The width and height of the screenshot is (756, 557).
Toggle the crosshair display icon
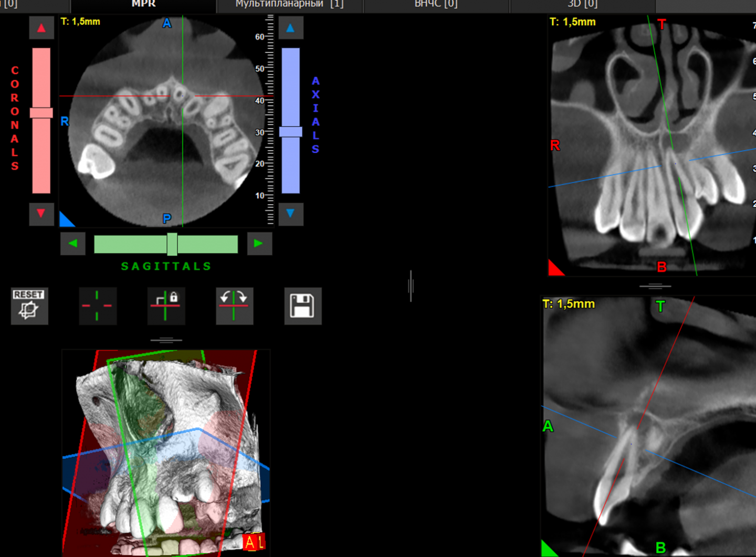pyautogui.click(x=98, y=306)
